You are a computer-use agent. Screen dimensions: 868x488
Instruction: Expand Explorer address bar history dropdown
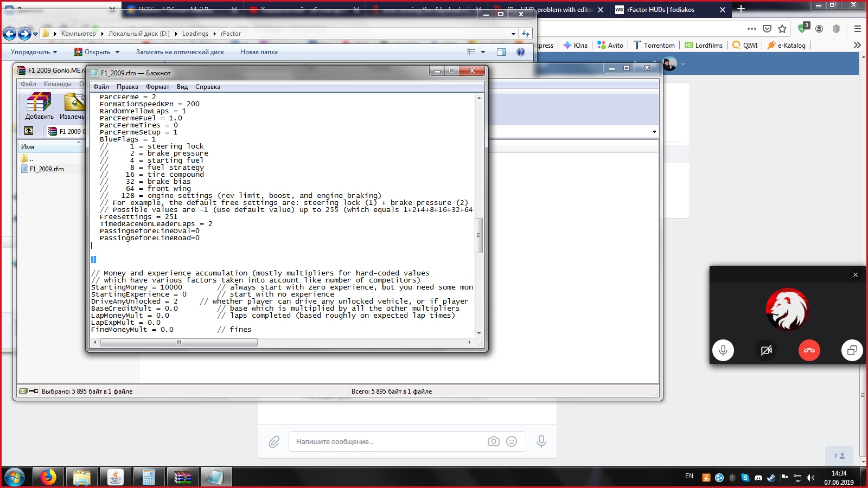(x=514, y=34)
